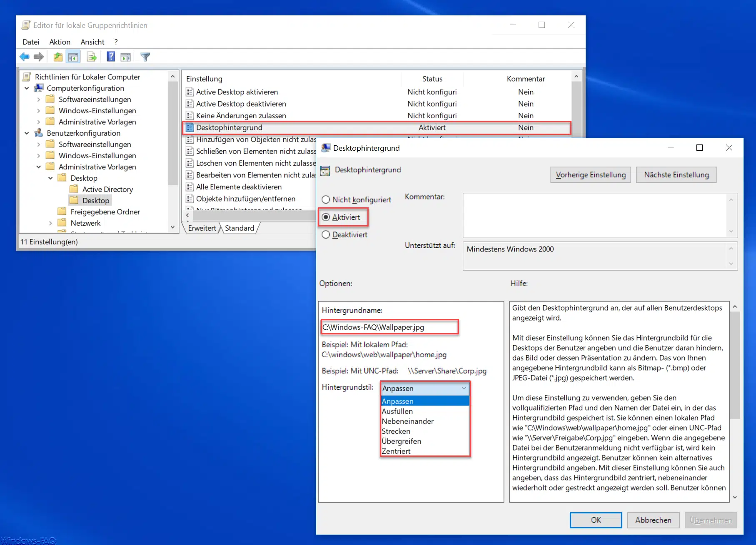Click the Abbrechen button
Image resolution: width=756 pixels, height=545 pixels.
tap(653, 520)
